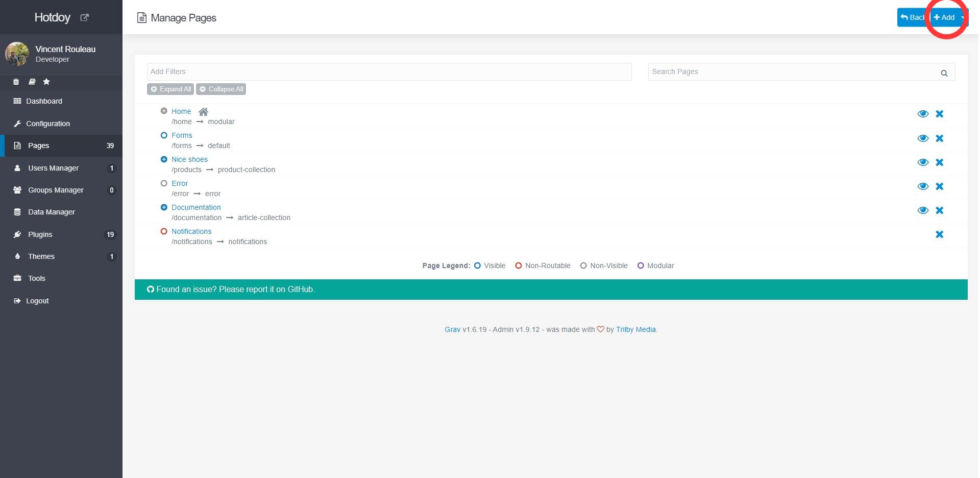The width and height of the screenshot is (980, 478).
Task: Open the Trilby Media footer link
Action: pyautogui.click(x=635, y=329)
